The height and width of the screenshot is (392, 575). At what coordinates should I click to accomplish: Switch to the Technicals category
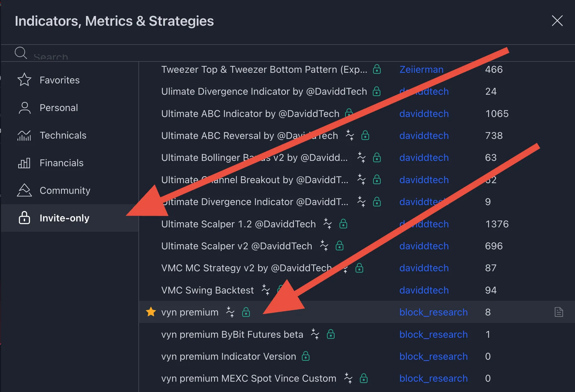(63, 135)
